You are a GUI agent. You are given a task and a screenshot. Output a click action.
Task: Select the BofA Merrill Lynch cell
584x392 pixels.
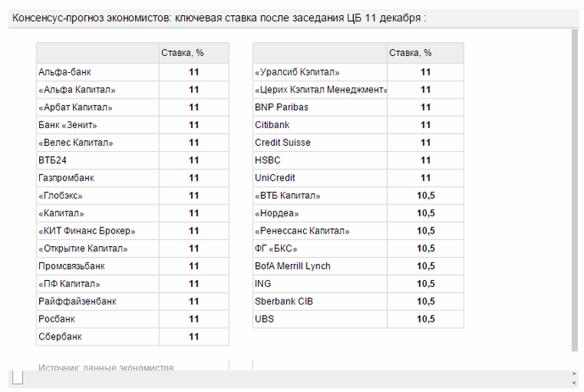tap(320, 266)
